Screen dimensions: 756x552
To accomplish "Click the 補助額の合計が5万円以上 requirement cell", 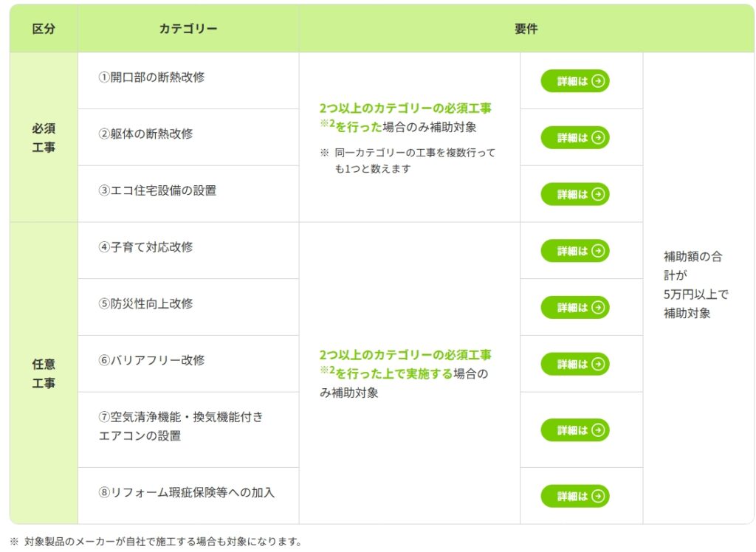I will [x=696, y=285].
